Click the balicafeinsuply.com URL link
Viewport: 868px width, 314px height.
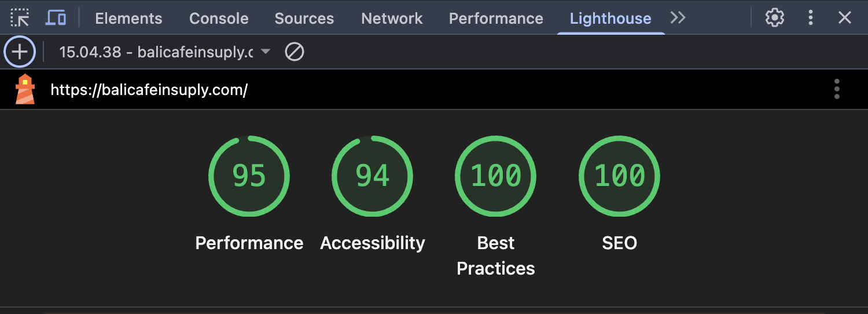149,90
